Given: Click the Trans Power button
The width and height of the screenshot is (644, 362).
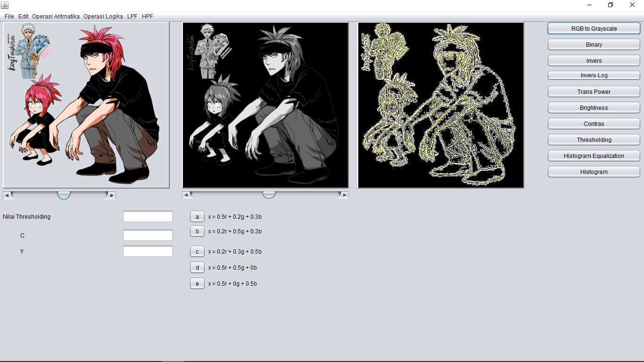Looking at the screenshot, I should (x=594, y=91).
